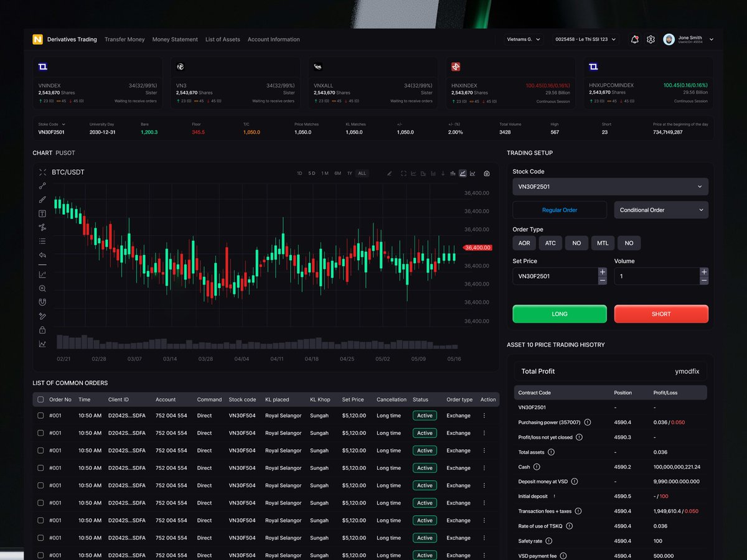Open the List of Assets tab
This screenshot has height=560, width=747.
222,39
